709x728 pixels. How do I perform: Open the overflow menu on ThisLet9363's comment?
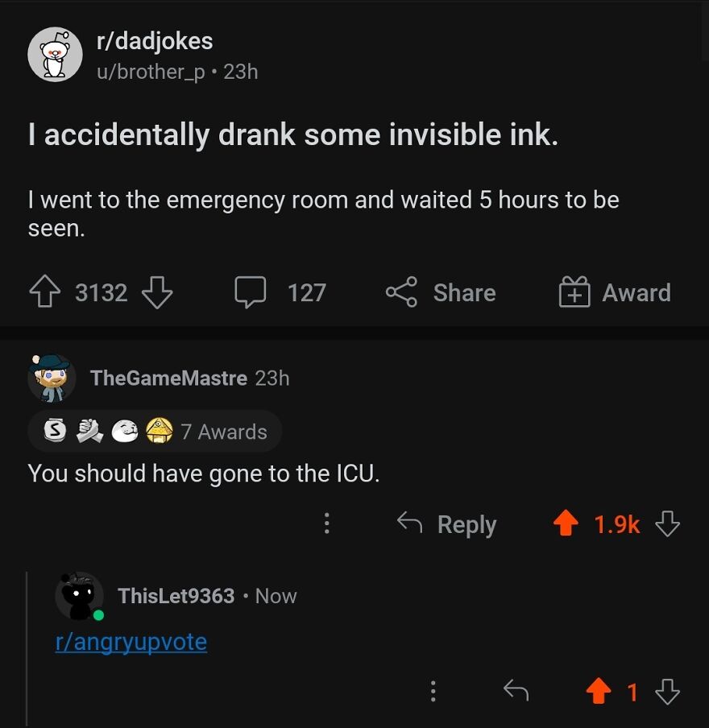coord(433,692)
